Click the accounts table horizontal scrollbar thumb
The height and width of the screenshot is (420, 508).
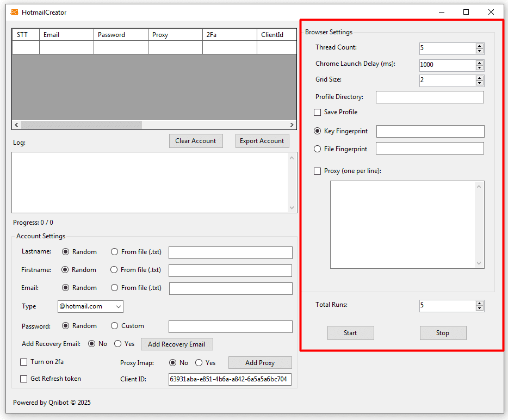[82, 125]
